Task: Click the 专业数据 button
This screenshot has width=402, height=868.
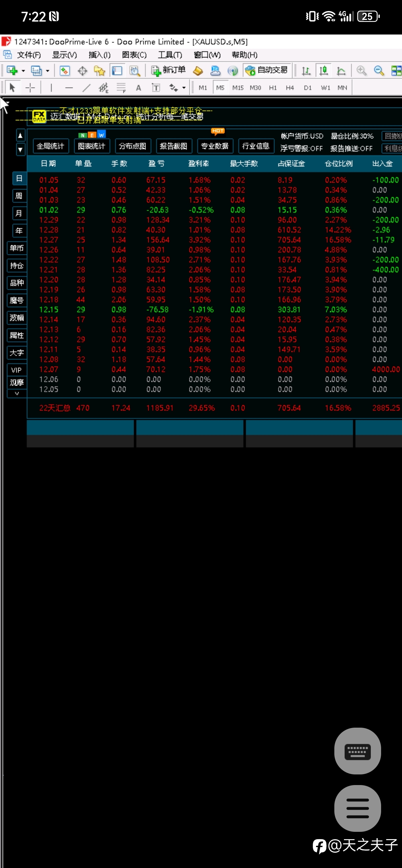Action: (x=215, y=146)
